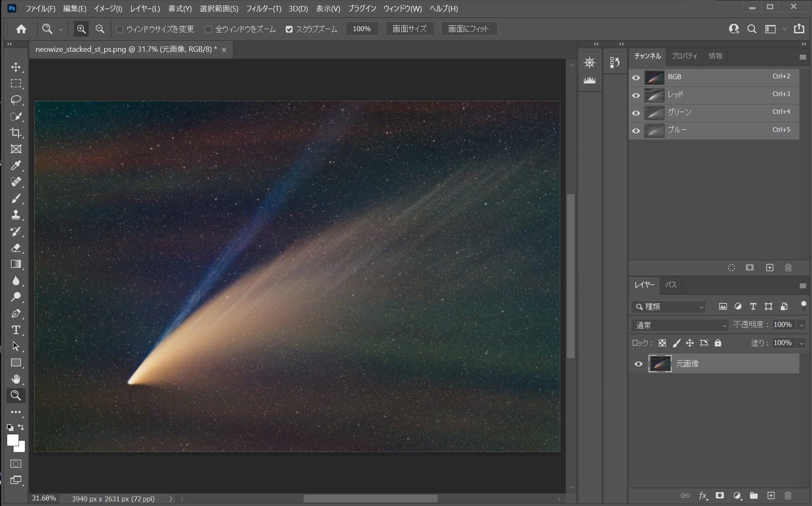The image size is (812, 506).
Task: Select the Eyedropper tool
Action: point(16,166)
